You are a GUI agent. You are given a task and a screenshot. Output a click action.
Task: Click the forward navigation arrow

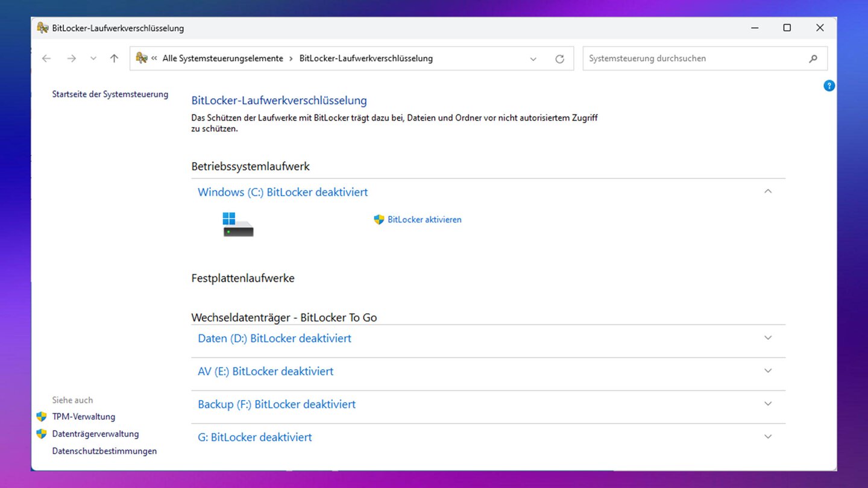coord(71,58)
